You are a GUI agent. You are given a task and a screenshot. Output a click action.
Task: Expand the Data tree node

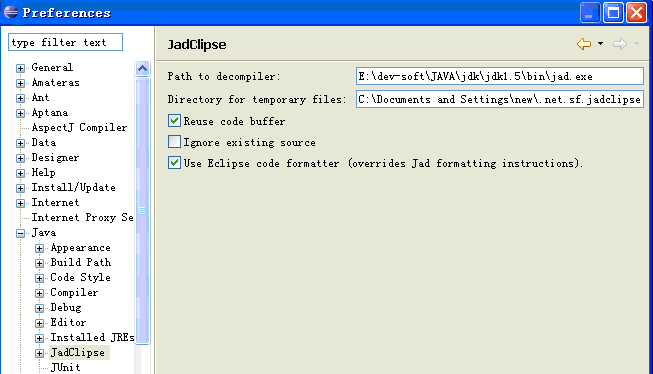click(20, 143)
